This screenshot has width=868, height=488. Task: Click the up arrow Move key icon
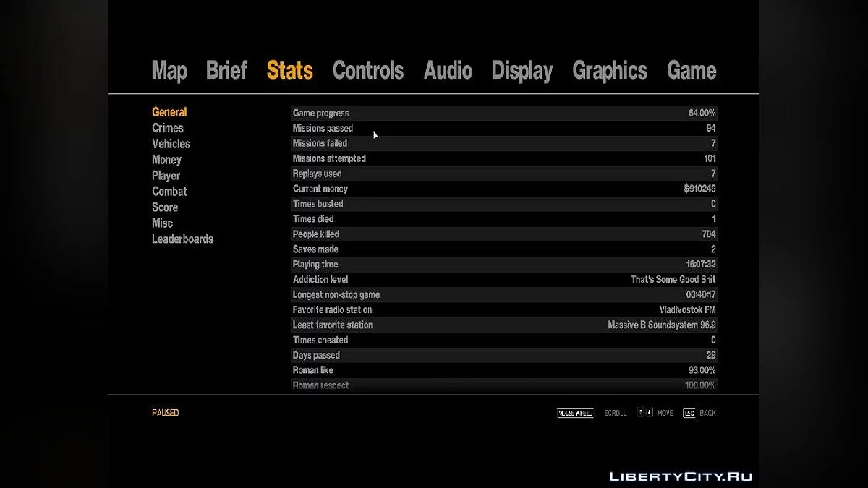pos(640,412)
